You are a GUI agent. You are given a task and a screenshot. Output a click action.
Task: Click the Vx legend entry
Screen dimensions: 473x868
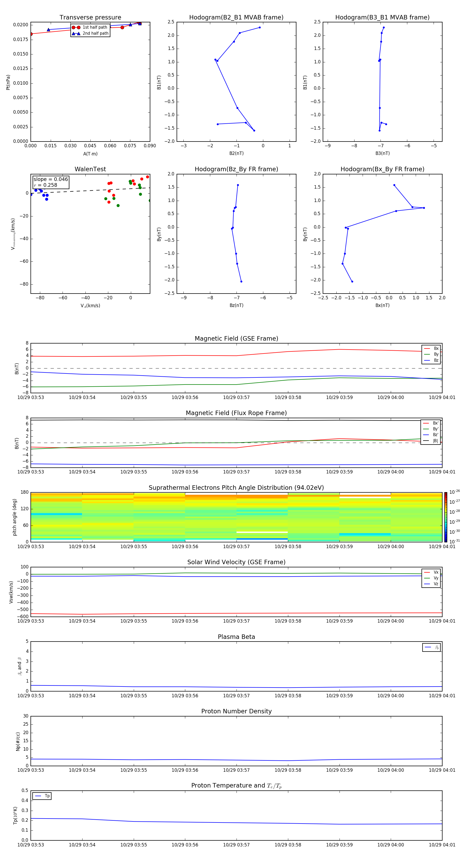(431, 572)
